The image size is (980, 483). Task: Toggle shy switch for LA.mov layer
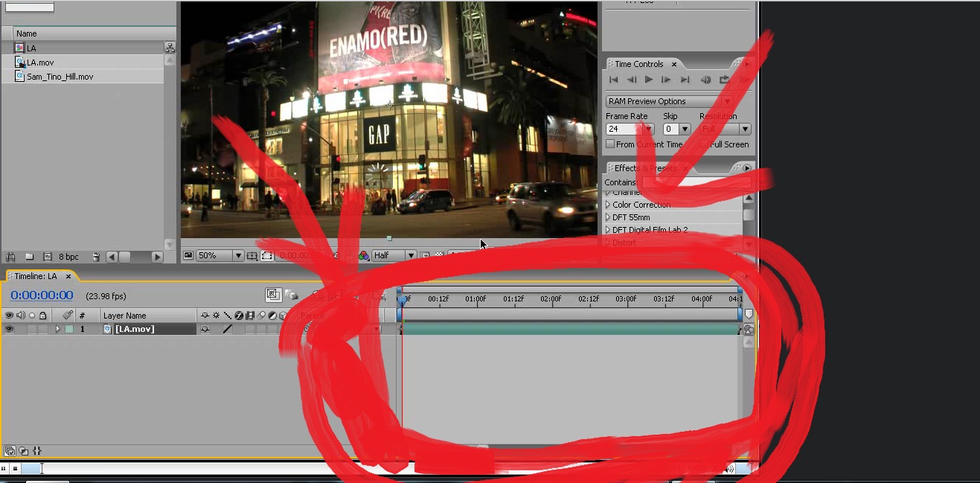pyautogui.click(x=205, y=329)
